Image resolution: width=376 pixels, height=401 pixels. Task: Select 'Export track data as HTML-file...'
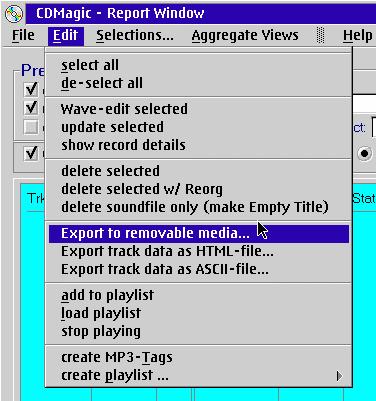pyautogui.click(x=198, y=251)
